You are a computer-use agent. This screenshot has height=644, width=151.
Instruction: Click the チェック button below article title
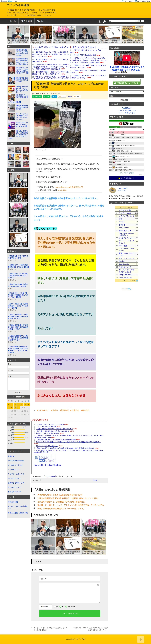[x=62, y=96]
